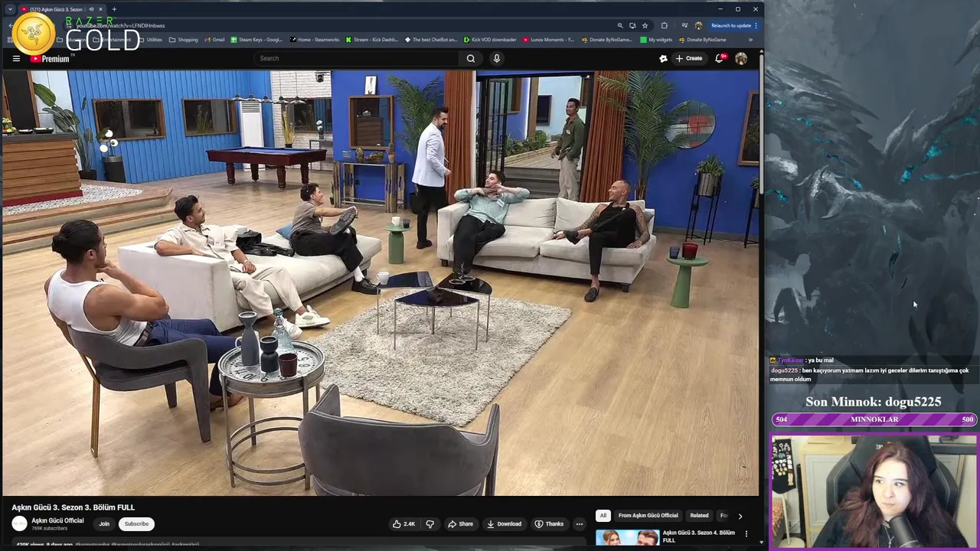This screenshot has height=551, width=980.
Task: Go to YouTube Premium home logo
Action: (x=50, y=59)
